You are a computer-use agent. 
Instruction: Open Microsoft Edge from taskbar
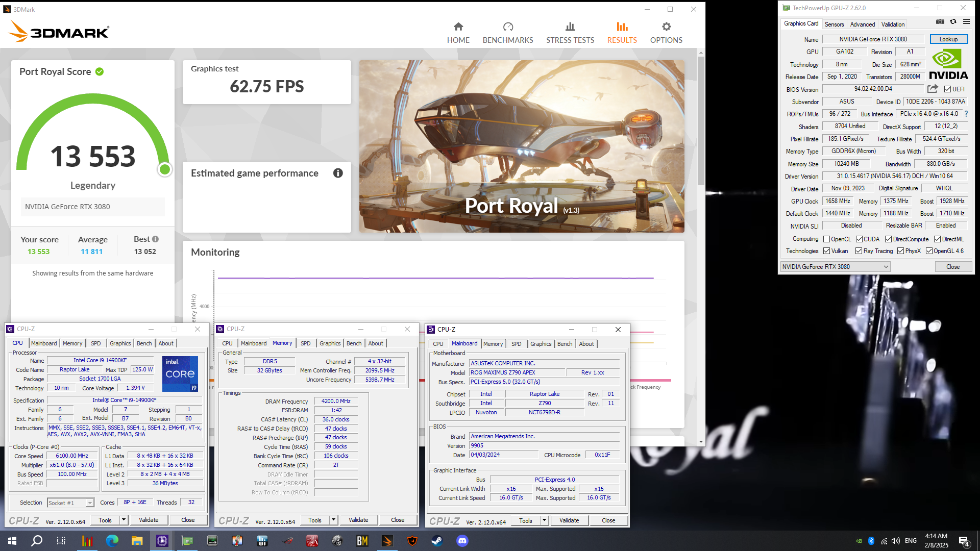pyautogui.click(x=112, y=541)
